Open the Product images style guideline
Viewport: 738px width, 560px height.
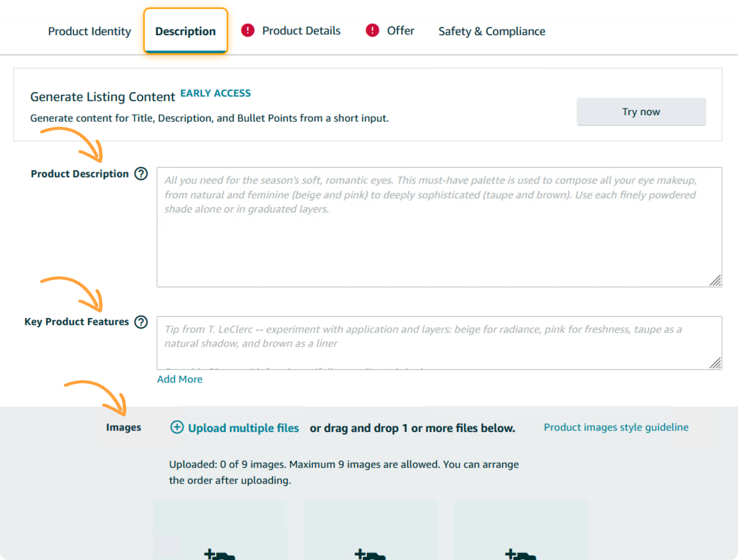(616, 427)
